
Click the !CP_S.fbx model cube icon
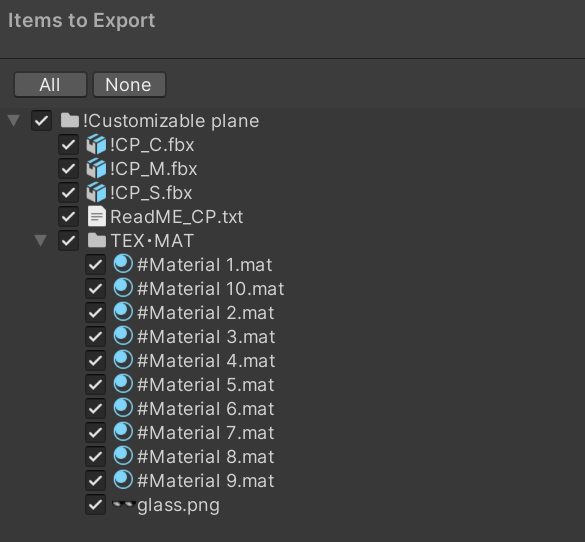(96, 192)
